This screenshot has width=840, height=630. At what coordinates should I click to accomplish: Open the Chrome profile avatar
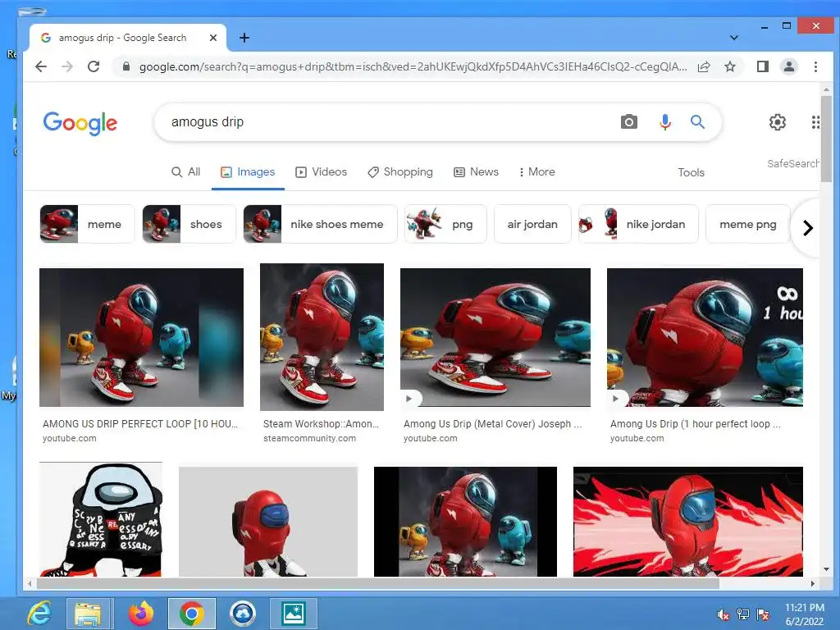pyautogui.click(x=789, y=66)
